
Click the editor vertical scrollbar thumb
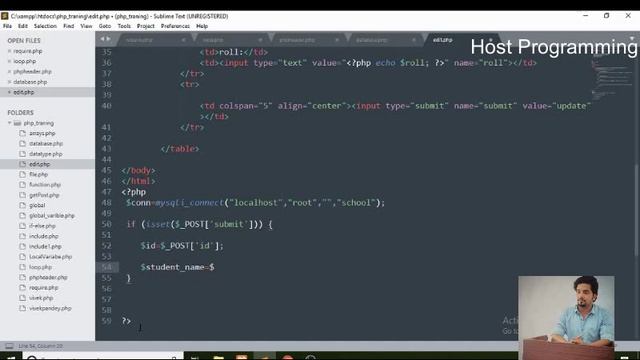637,210
